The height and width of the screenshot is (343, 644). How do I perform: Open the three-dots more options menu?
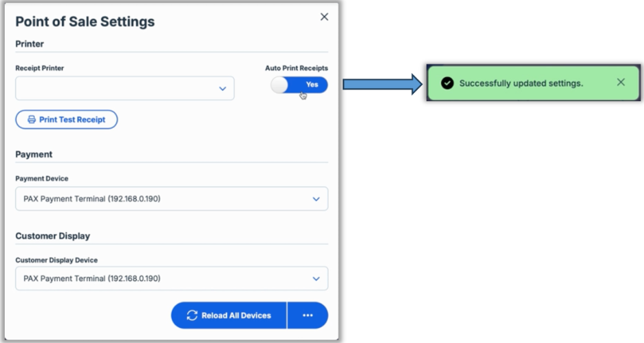pos(308,315)
